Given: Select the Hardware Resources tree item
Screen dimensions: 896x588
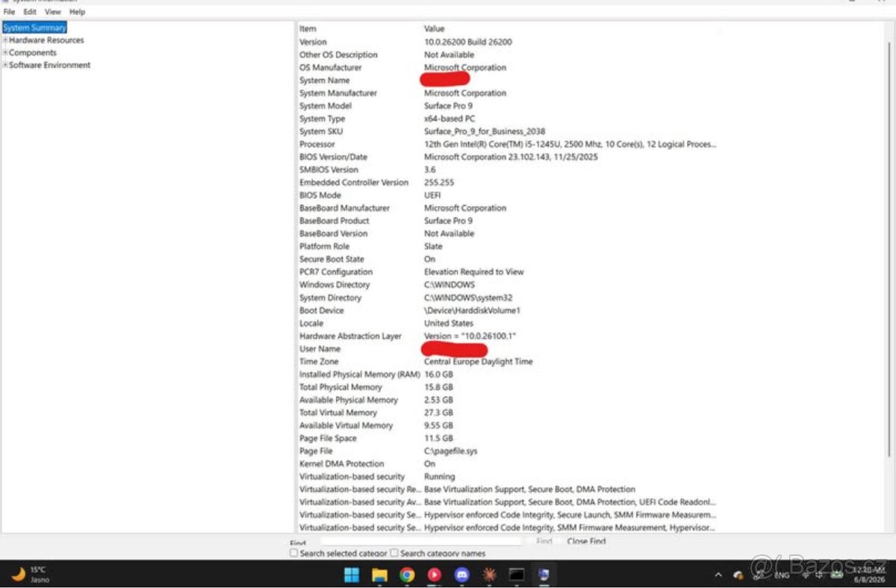Looking at the screenshot, I should coord(46,40).
